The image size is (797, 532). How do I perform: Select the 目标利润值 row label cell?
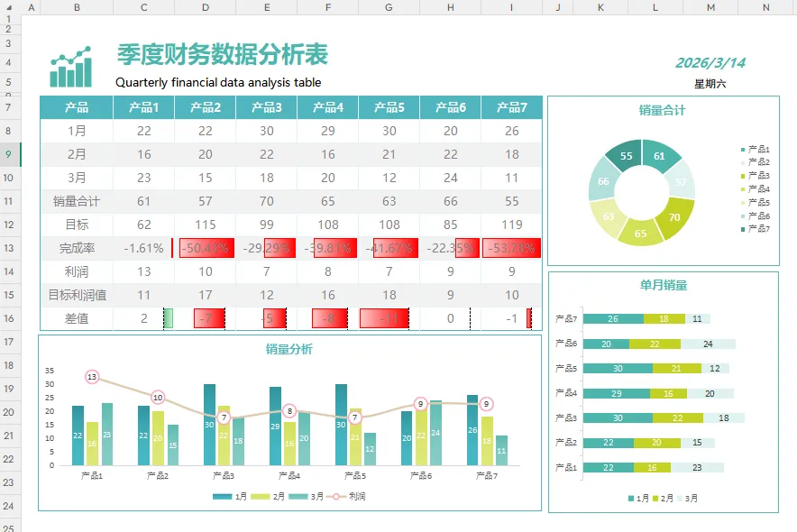coord(77,295)
